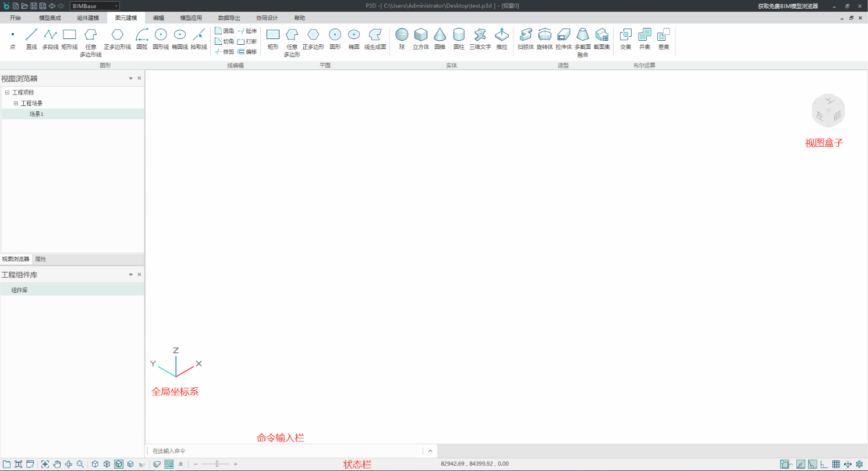Click the minus button beside the zoom slider
The image size is (868, 471).
(x=196, y=464)
